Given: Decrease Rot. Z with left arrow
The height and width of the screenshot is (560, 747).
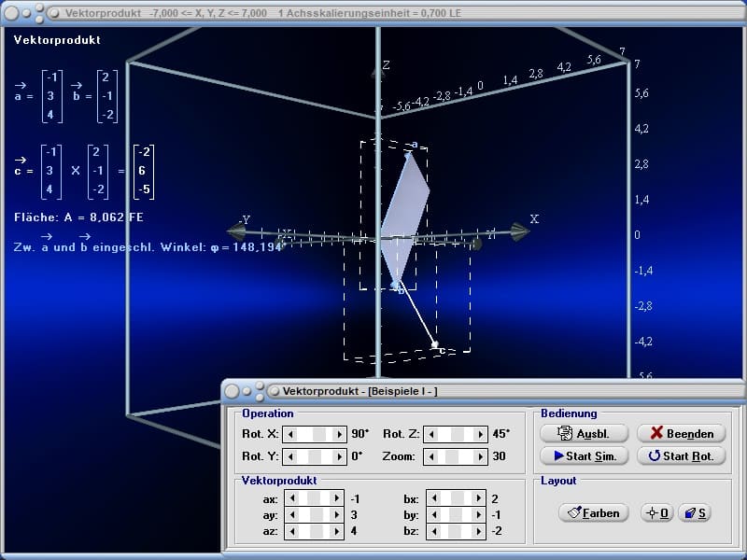Looking at the screenshot, I should click(x=431, y=434).
